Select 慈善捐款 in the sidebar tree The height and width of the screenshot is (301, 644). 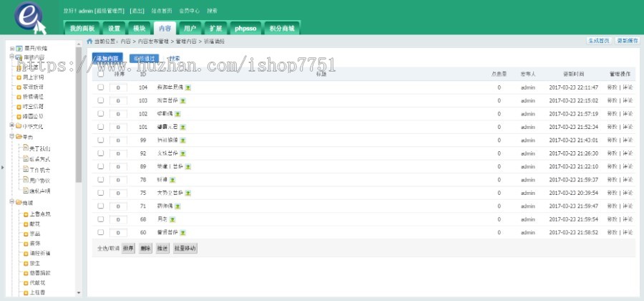(40, 273)
